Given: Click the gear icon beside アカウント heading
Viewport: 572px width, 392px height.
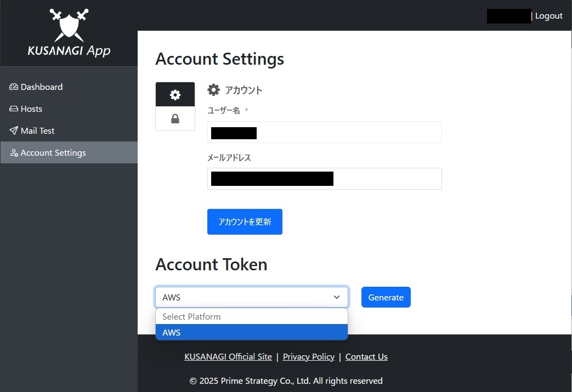Looking at the screenshot, I should [x=213, y=90].
